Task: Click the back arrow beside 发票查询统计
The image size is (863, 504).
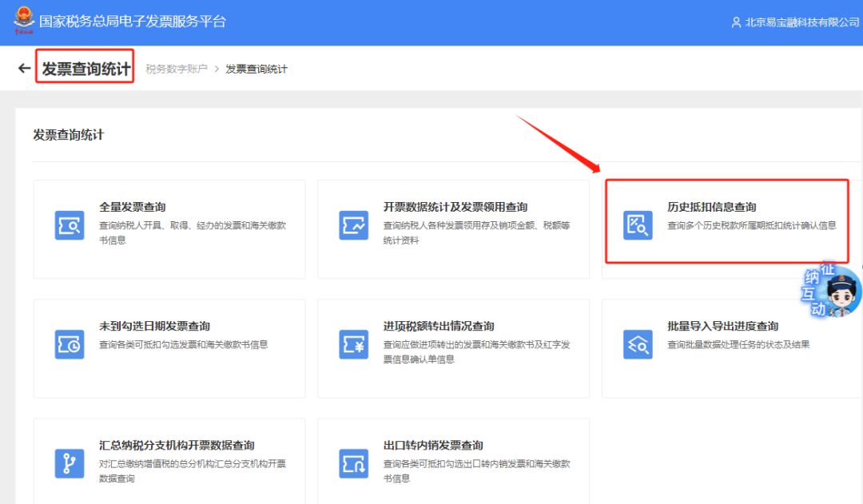Action: tap(24, 69)
